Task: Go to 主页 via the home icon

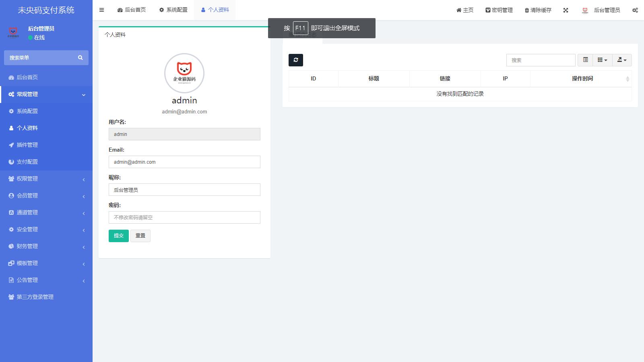Action: coord(464,10)
